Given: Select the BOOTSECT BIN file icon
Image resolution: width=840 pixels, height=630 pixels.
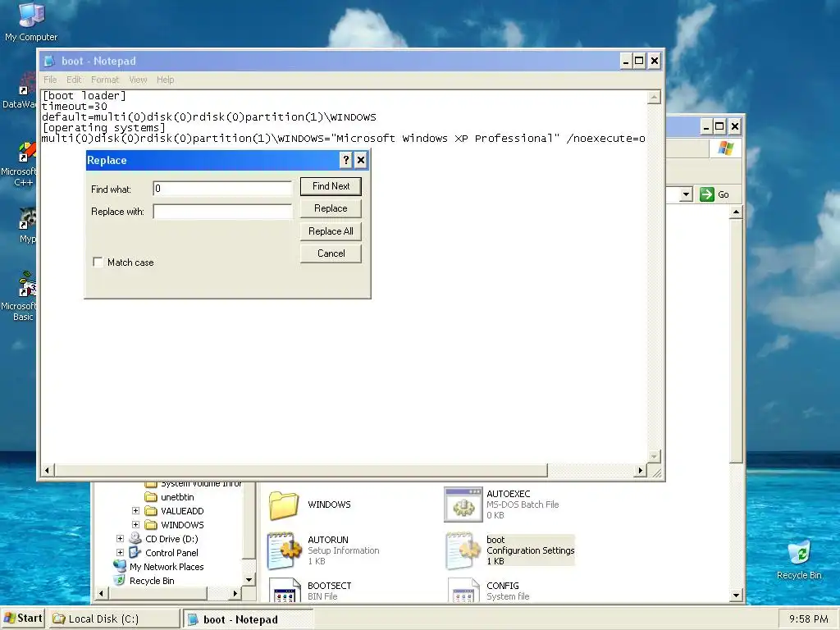Looking at the screenshot, I should coord(285,591).
